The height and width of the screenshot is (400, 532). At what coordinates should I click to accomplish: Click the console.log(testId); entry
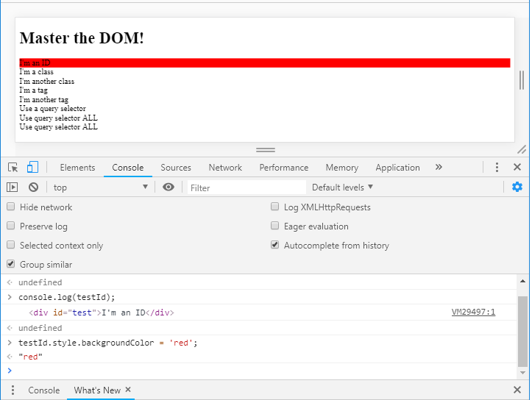click(66, 297)
